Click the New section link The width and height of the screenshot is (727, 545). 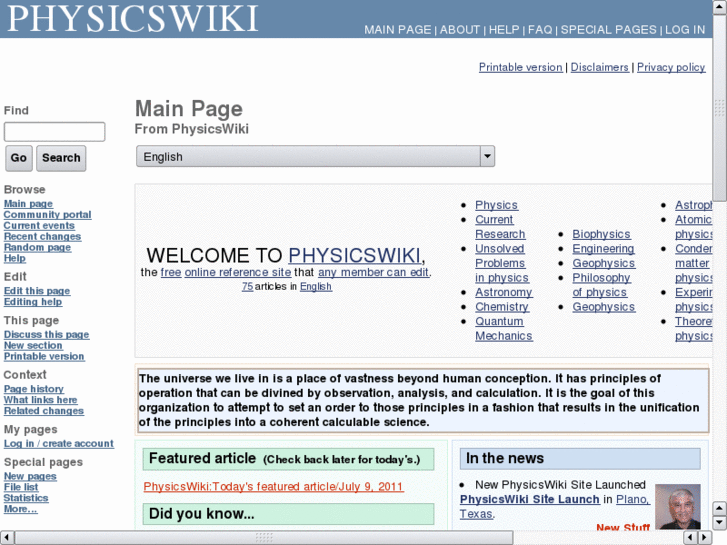pyautogui.click(x=33, y=345)
